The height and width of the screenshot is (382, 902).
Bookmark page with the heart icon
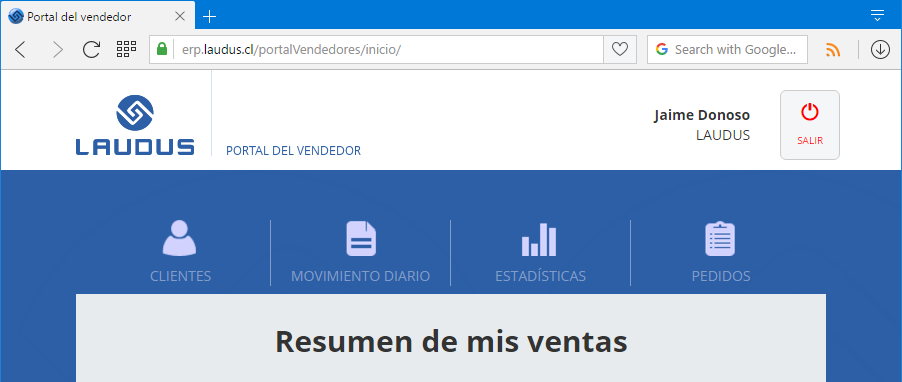[x=620, y=49]
